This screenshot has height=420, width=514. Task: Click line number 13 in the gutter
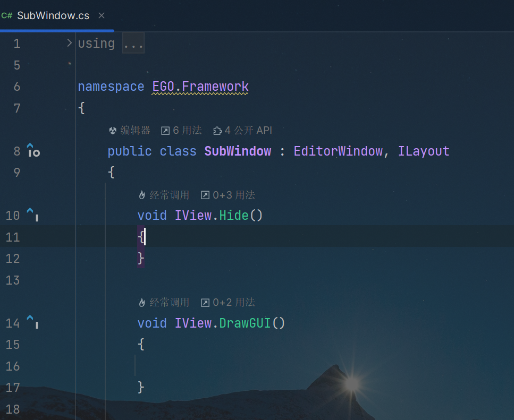tap(13, 280)
